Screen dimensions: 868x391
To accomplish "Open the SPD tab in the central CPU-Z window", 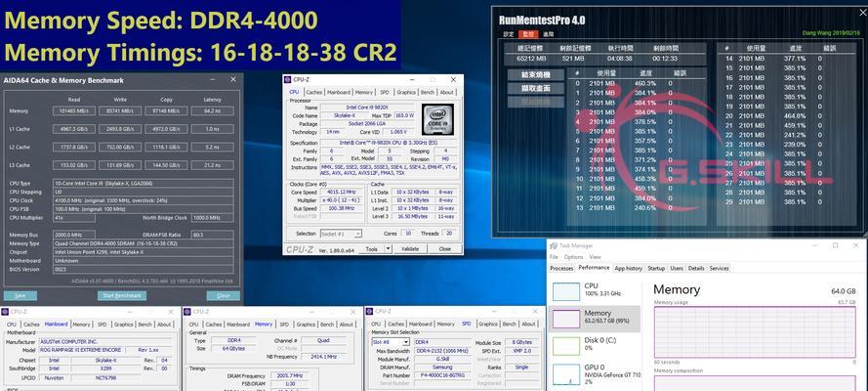I will pyautogui.click(x=384, y=92).
